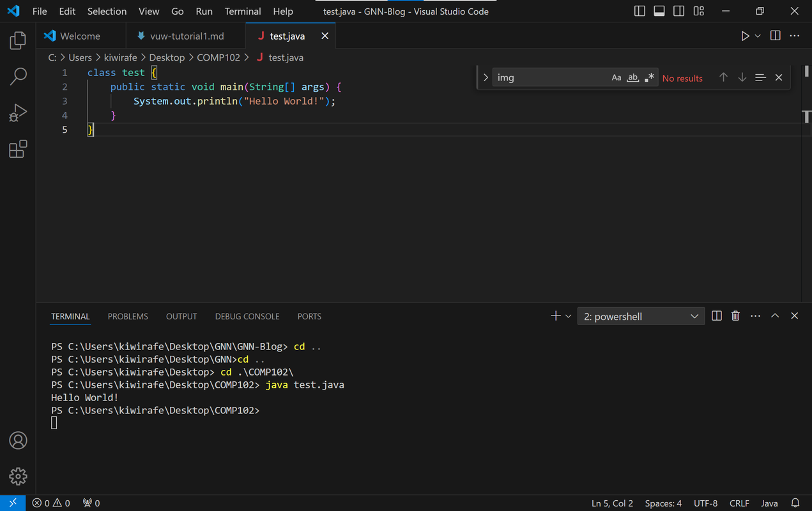Change end of line sequence CRLF

(739, 503)
